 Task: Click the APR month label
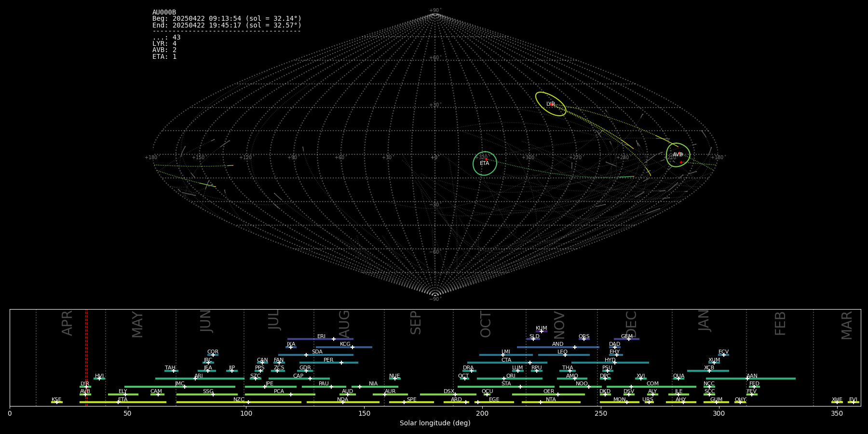coord(67,323)
